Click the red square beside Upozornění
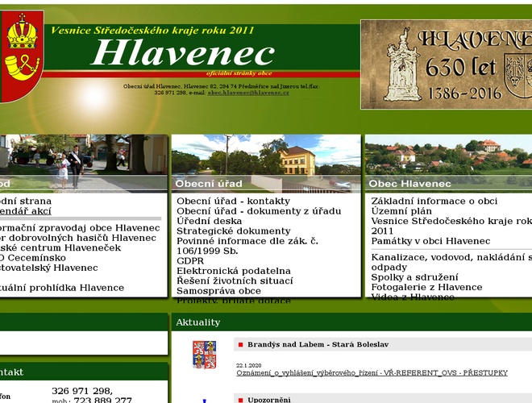 click(240, 399)
